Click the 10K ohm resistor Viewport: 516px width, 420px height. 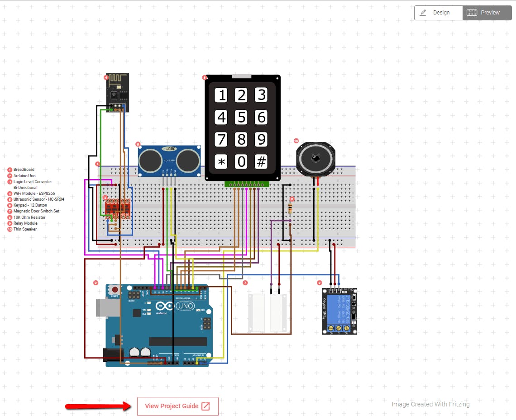click(x=290, y=208)
